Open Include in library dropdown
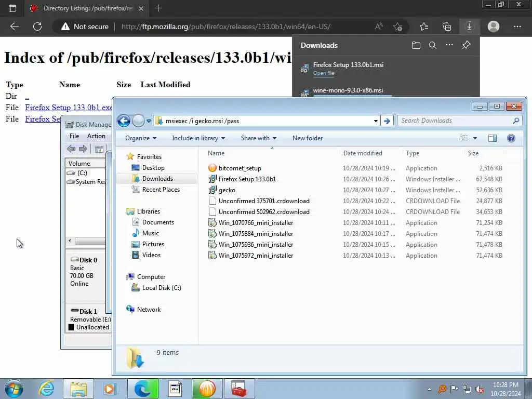This screenshot has width=532, height=399. [198, 138]
